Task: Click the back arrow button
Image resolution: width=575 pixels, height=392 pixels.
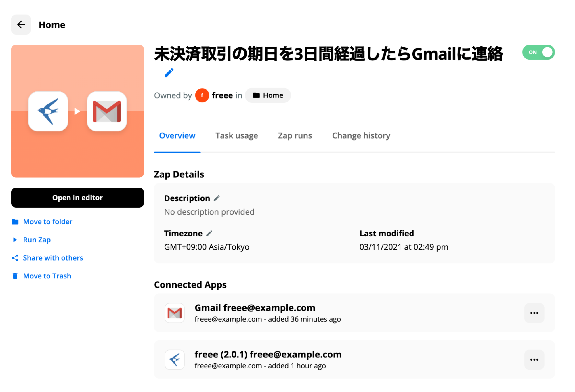Action: click(x=21, y=25)
